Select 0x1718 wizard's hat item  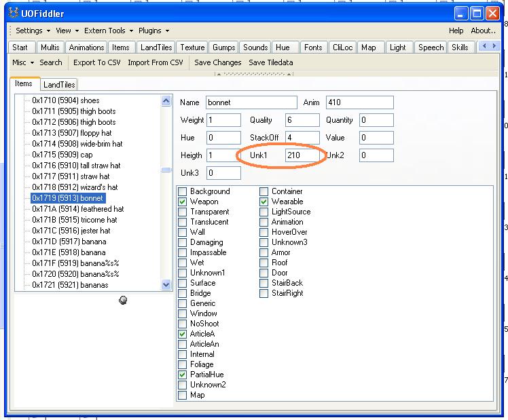(x=75, y=187)
